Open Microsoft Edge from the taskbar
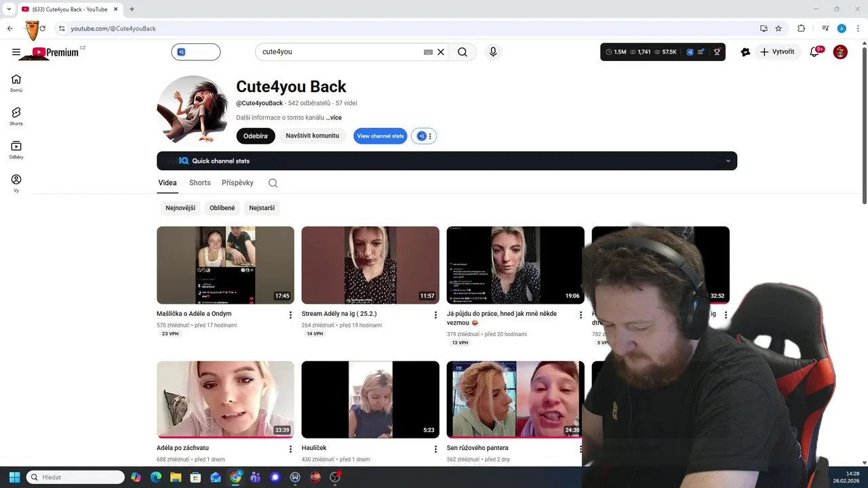The width and height of the screenshot is (868, 488). click(x=156, y=477)
